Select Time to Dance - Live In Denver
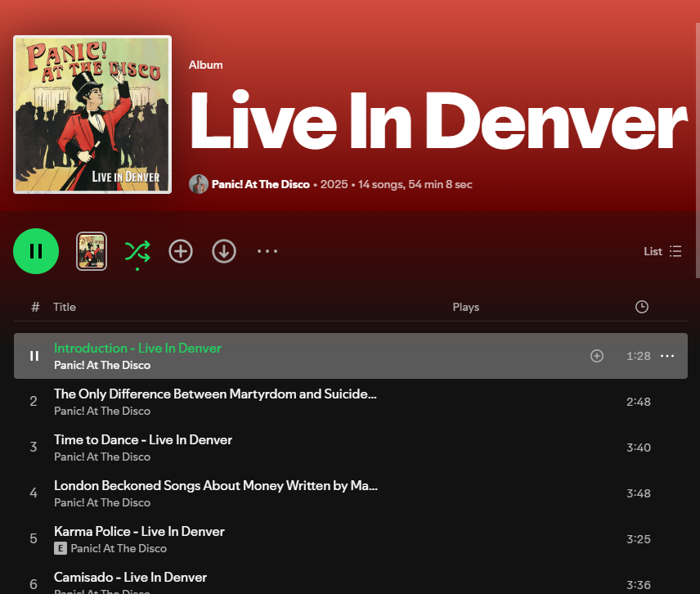The image size is (700, 594). (143, 440)
